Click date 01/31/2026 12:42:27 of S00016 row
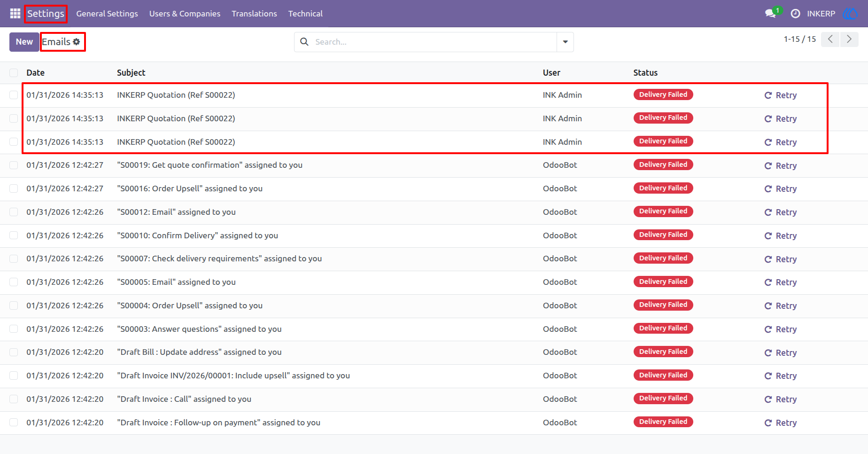 click(65, 188)
